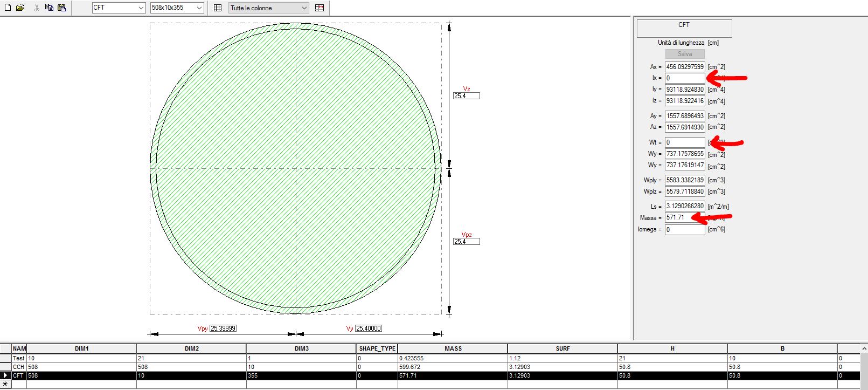Click the red-arrow column width icon
The width and height of the screenshot is (868, 390).
pyautogui.click(x=320, y=8)
